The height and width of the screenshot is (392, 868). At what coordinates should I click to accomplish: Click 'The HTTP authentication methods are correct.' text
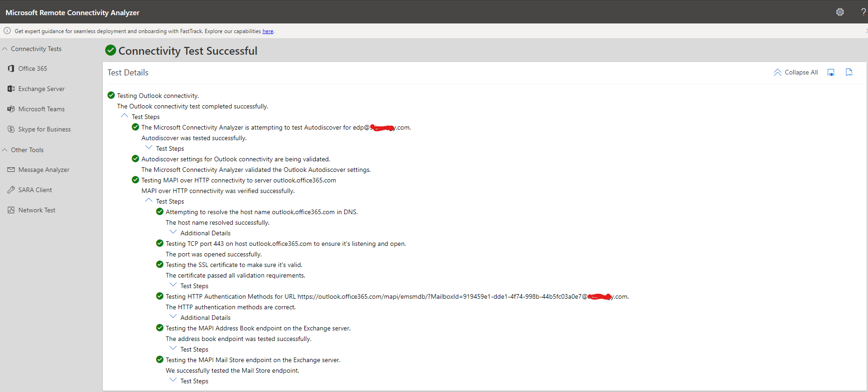click(x=230, y=307)
